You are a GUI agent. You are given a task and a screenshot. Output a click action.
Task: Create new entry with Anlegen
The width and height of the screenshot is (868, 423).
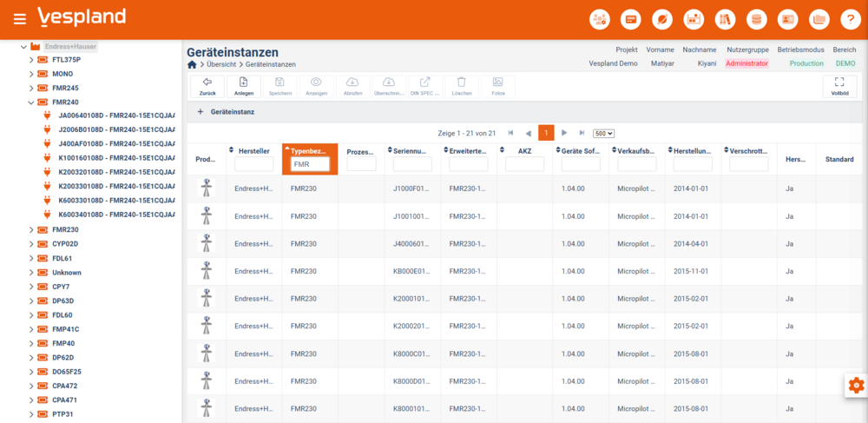tap(244, 86)
